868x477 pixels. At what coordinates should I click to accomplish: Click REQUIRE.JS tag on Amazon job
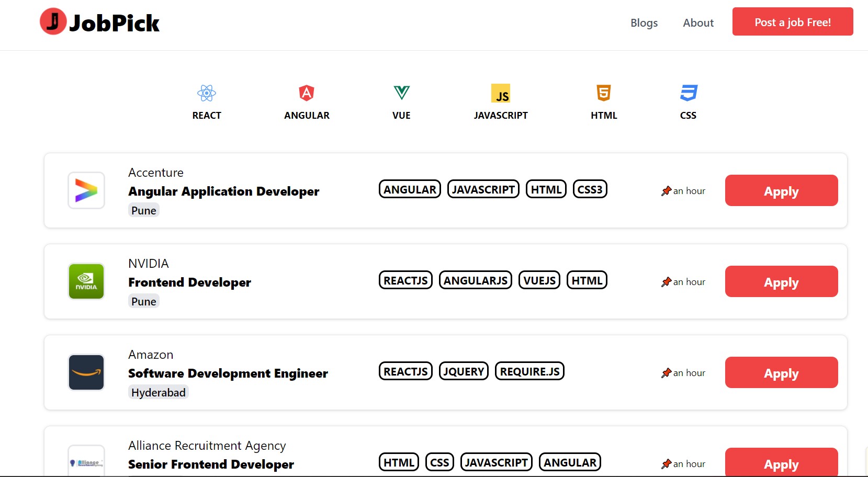[529, 371]
